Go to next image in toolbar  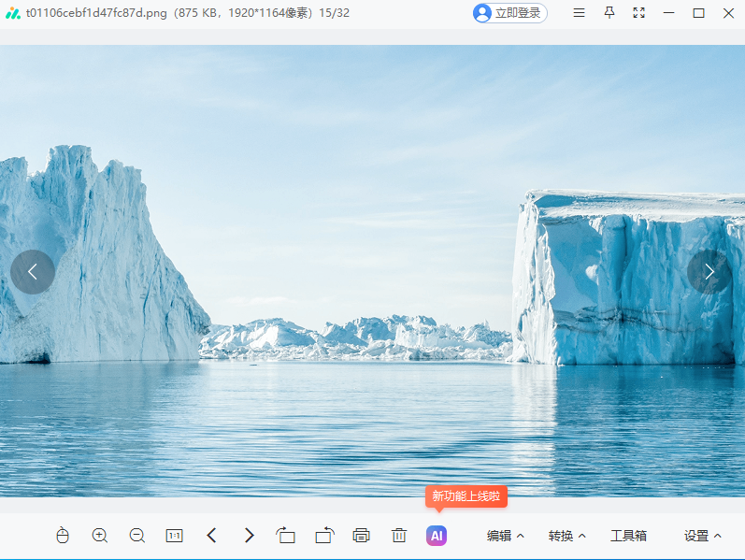point(250,536)
